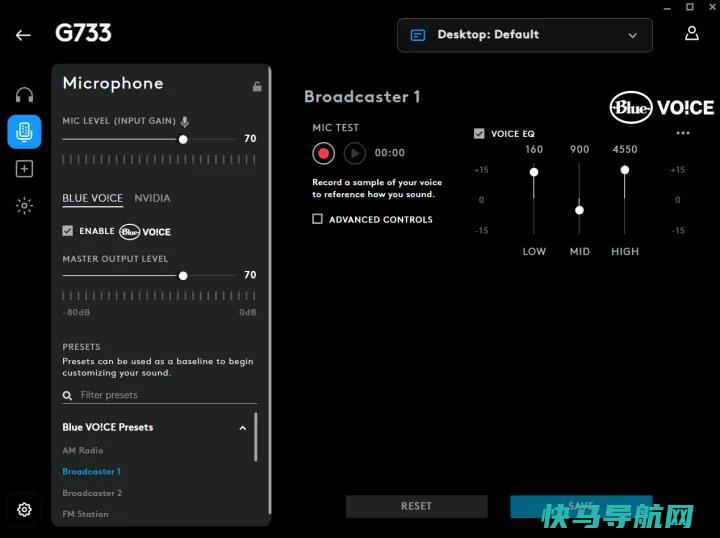Click the mic level value 70
Viewport: 720px width, 538px height.
tap(250, 138)
